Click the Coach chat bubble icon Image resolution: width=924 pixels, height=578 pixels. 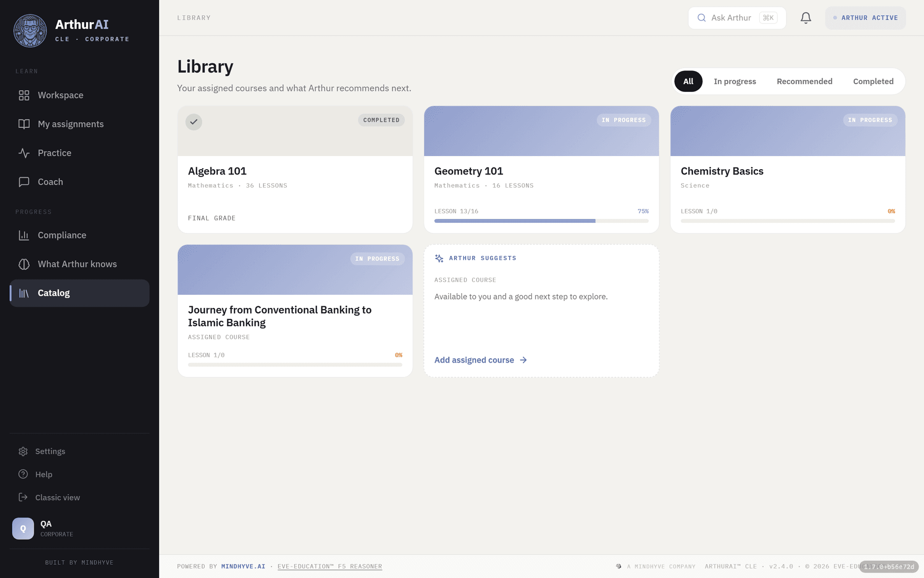pos(24,182)
